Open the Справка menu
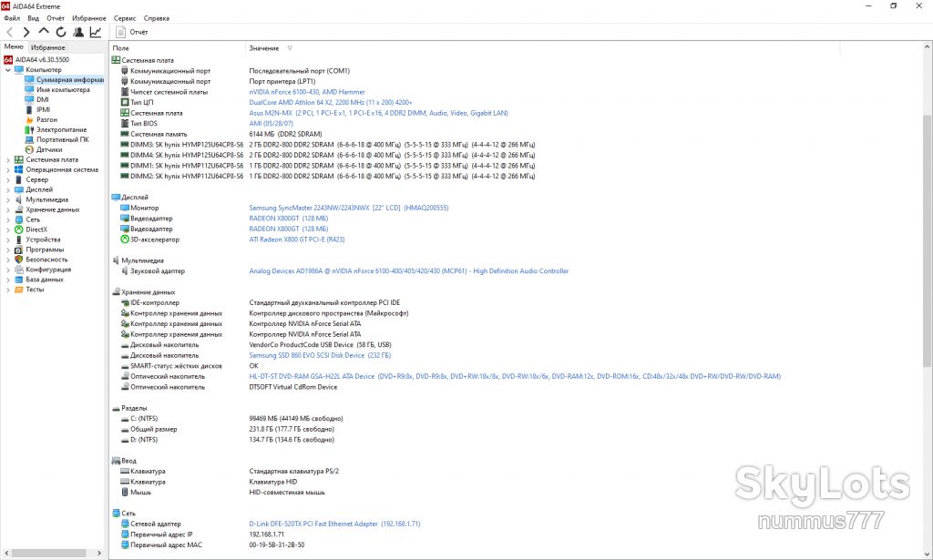The height and width of the screenshot is (560, 933). point(157,18)
